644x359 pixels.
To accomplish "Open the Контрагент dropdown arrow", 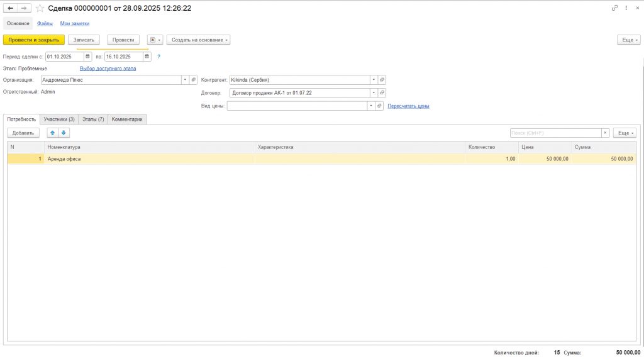I will [374, 80].
